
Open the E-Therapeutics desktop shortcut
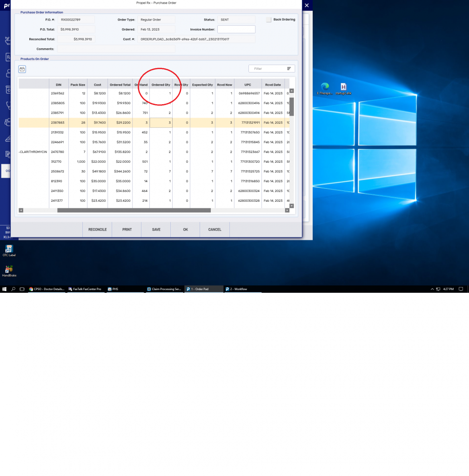pos(325,87)
